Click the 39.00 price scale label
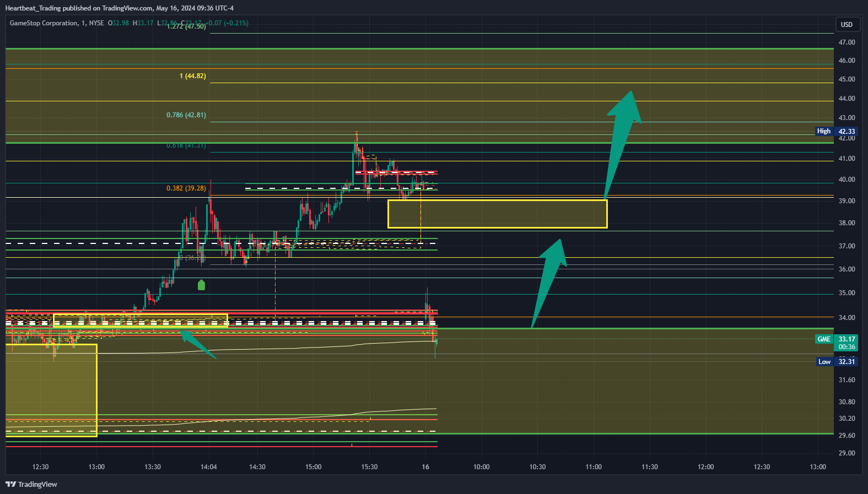Screen dimensions: 868x494 [847, 201]
